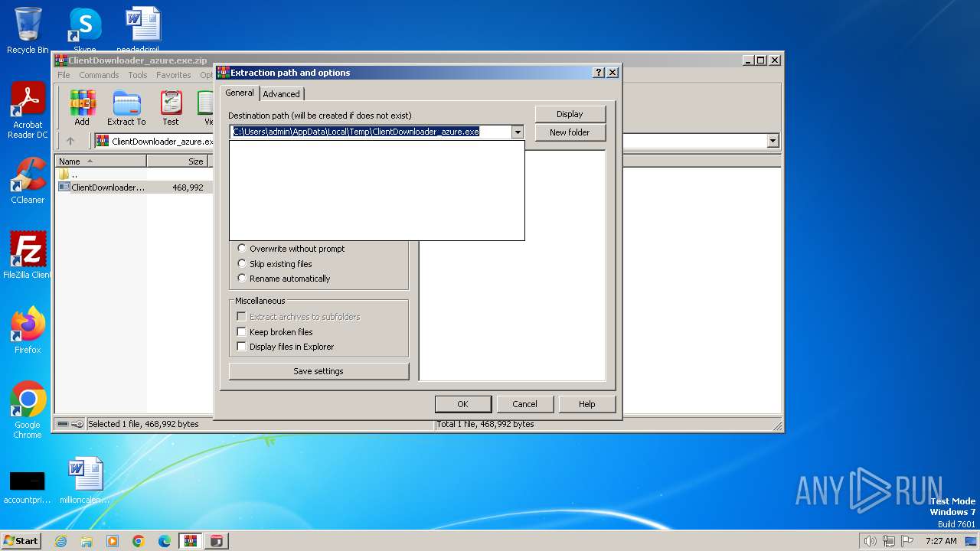Open the Tools menu in WinRAR
This screenshot has height=551, width=980.
(x=138, y=75)
